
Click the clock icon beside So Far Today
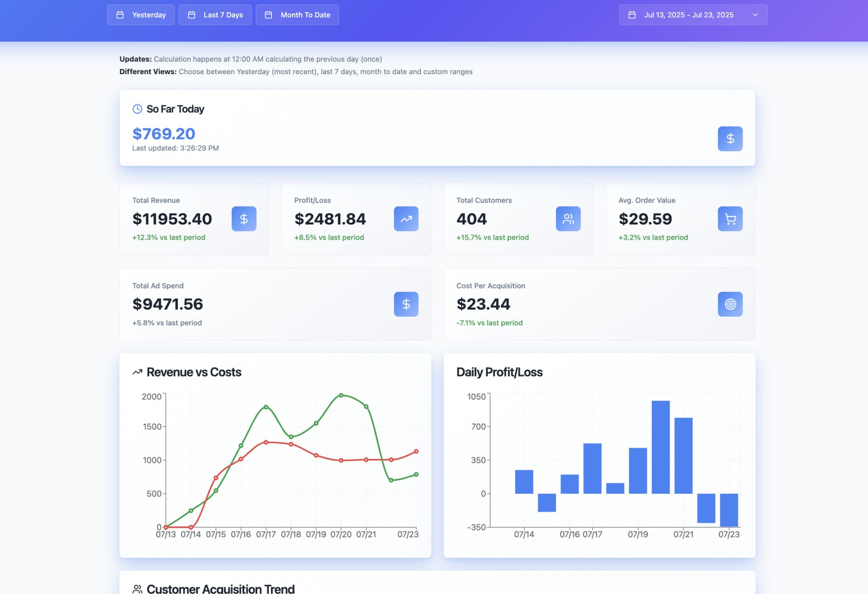pyautogui.click(x=137, y=109)
